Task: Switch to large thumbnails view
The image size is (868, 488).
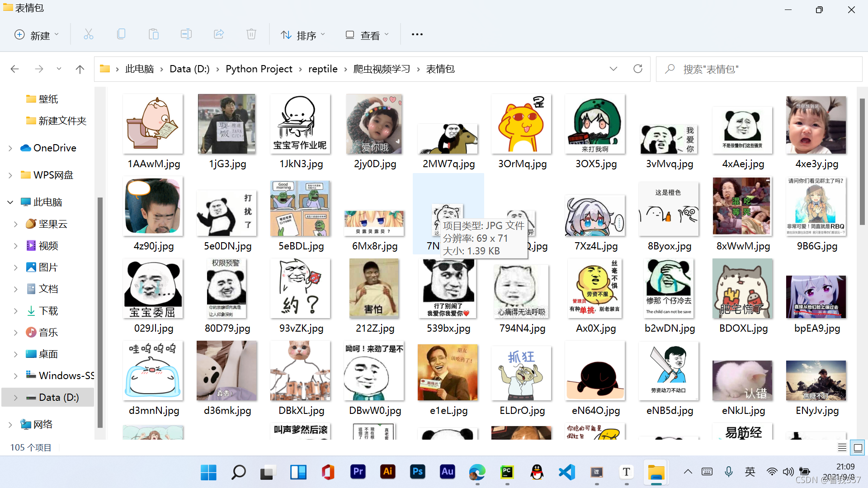Action: pyautogui.click(x=858, y=447)
